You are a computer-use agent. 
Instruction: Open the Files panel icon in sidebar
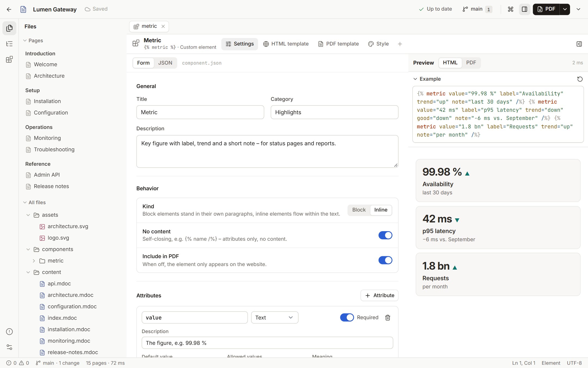coord(9,28)
